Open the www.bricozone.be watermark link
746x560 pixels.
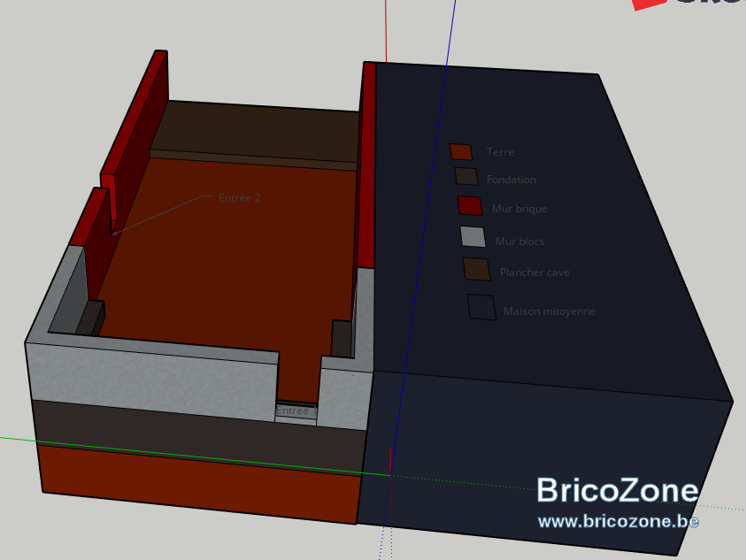coord(618,521)
